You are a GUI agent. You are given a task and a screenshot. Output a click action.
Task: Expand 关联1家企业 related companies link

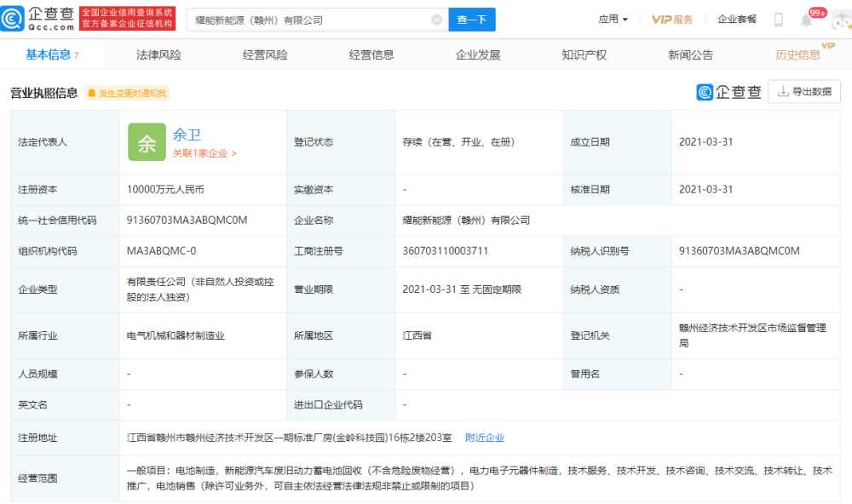point(204,153)
